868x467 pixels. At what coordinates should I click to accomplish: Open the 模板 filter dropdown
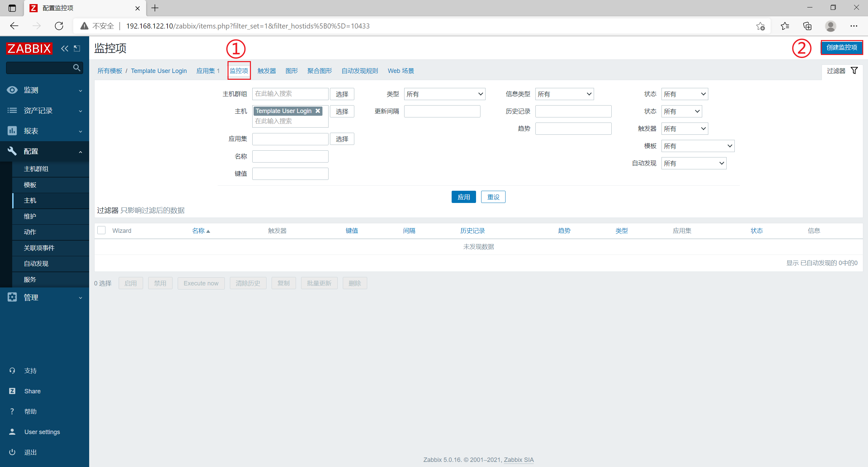698,146
